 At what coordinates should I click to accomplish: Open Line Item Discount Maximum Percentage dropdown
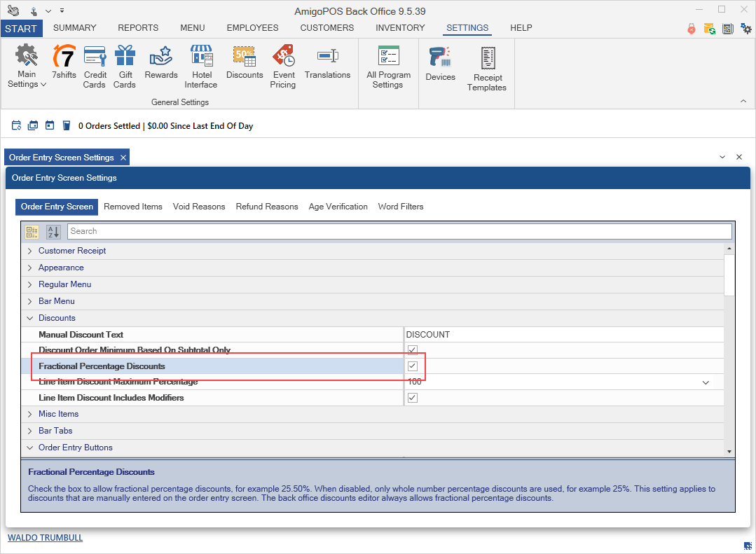pyautogui.click(x=706, y=382)
